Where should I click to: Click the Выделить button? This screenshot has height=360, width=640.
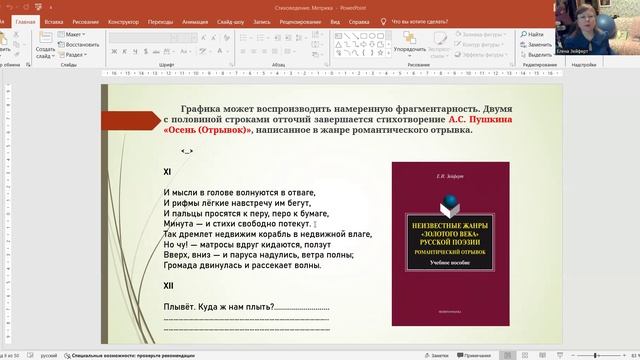click(536, 55)
